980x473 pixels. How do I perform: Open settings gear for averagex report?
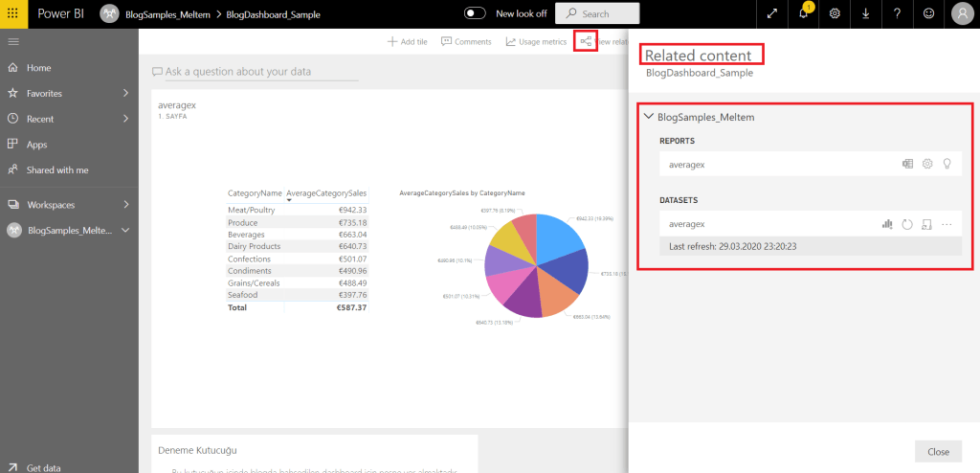tap(927, 165)
